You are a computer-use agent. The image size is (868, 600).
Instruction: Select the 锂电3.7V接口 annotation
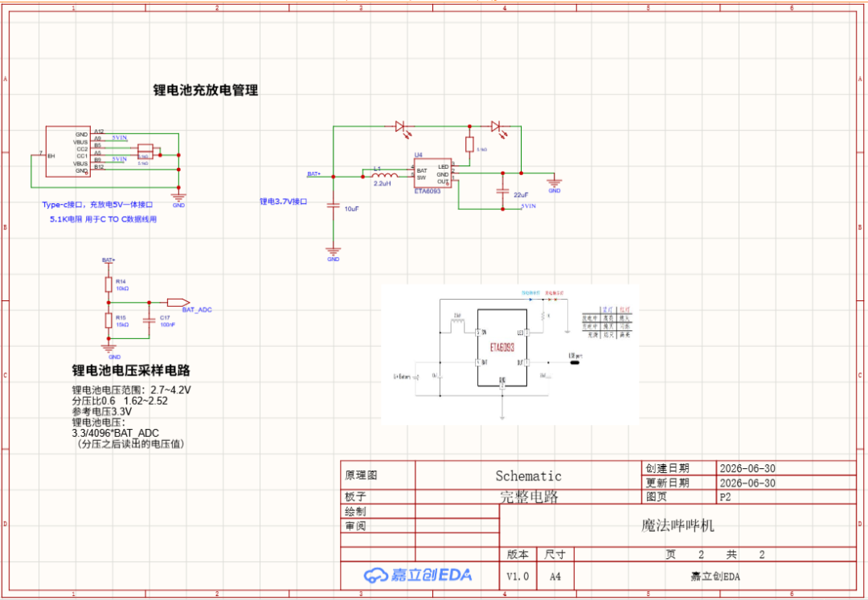(x=284, y=202)
